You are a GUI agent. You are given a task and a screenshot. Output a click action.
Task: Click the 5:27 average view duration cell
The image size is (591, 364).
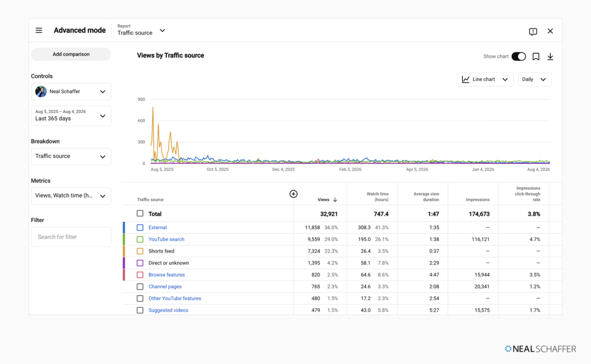tap(434, 310)
